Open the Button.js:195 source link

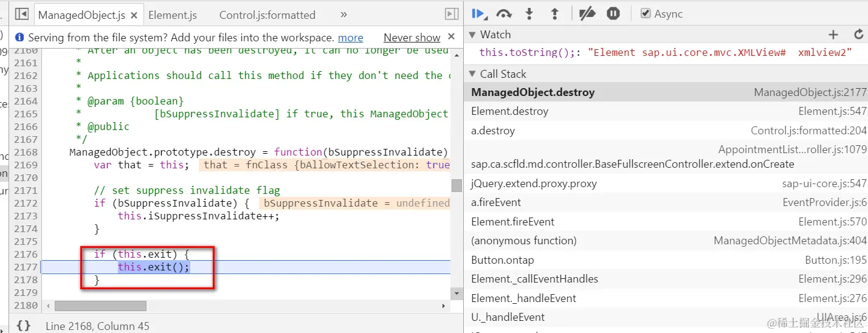tap(836, 260)
